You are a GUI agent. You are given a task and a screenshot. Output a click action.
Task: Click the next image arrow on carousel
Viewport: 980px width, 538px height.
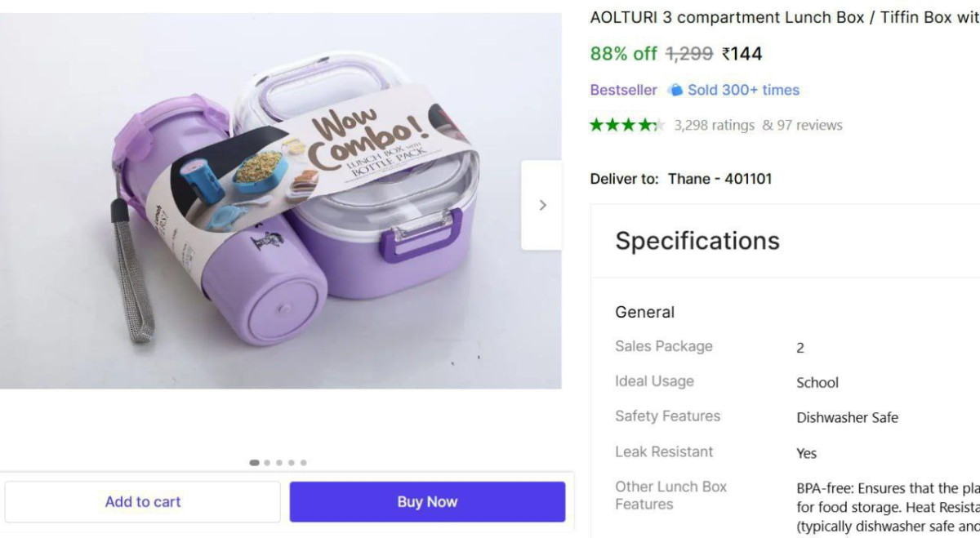click(542, 205)
